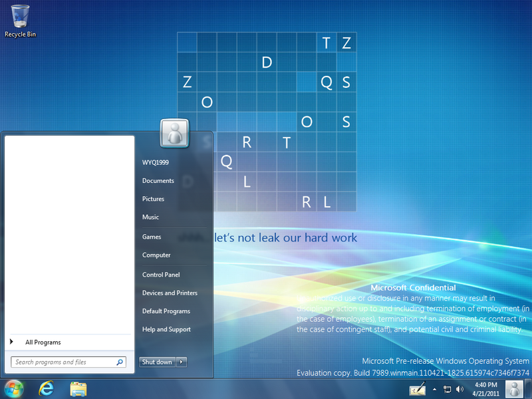This screenshot has height=399, width=532.
Task: Click the user account picture in Start menu
Action: pos(174,133)
